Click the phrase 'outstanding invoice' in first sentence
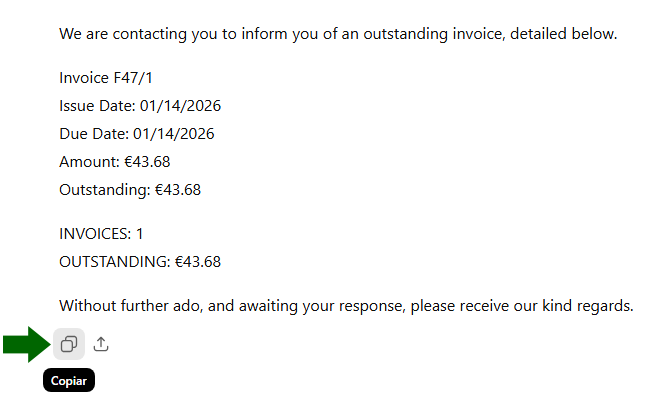 [x=421, y=34]
